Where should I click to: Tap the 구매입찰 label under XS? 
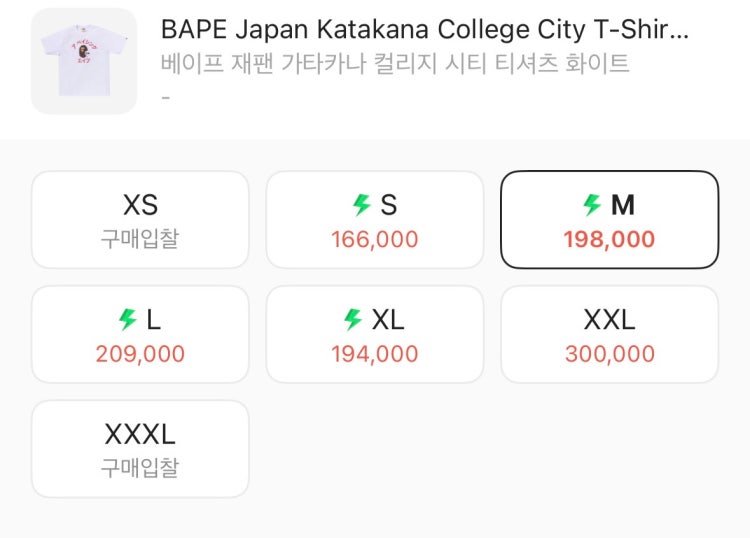coord(140,239)
